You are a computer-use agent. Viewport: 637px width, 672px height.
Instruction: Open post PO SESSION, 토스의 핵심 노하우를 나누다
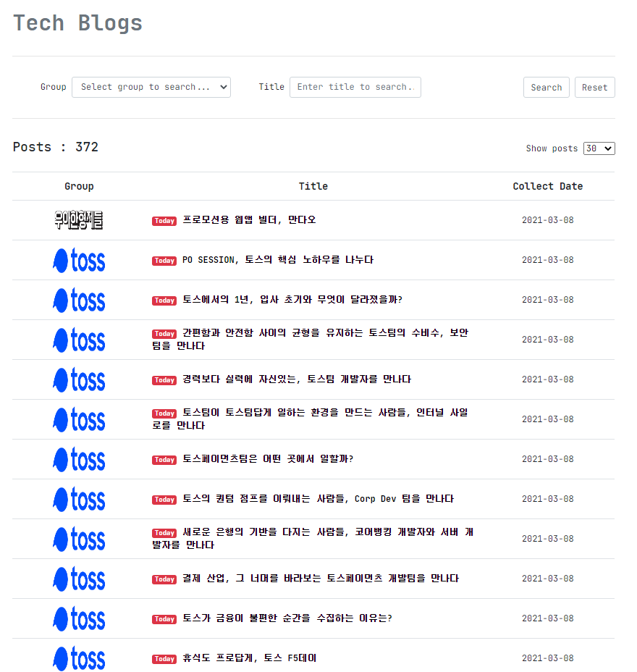point(278,260)
